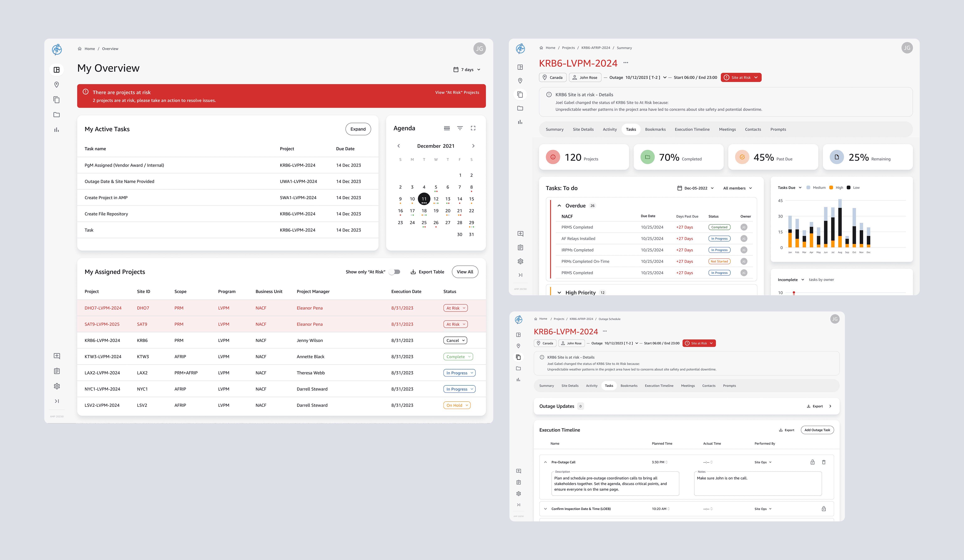Open the location pin sidebar icon in My Overview
964x560 pixels.
click(57, 85)
